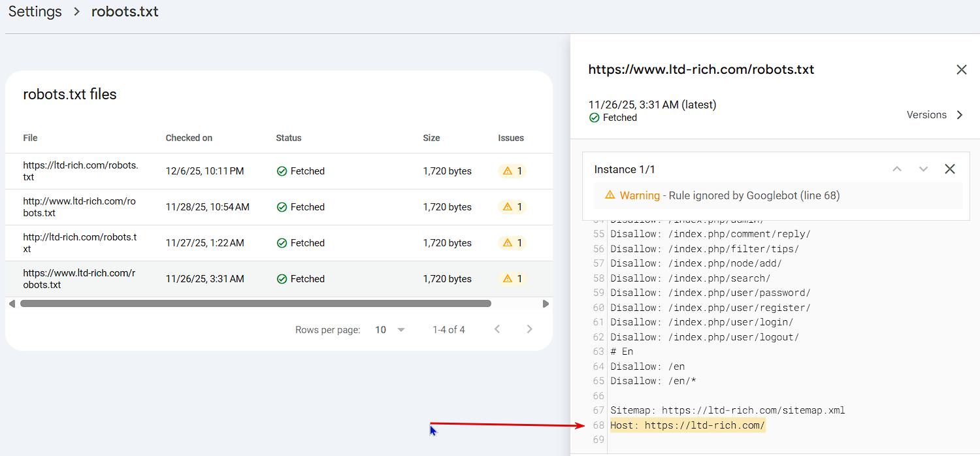The image size is (980, 456).
Task: Dismiss the Instance 1/1 warning box
Action: pos(950,169)
